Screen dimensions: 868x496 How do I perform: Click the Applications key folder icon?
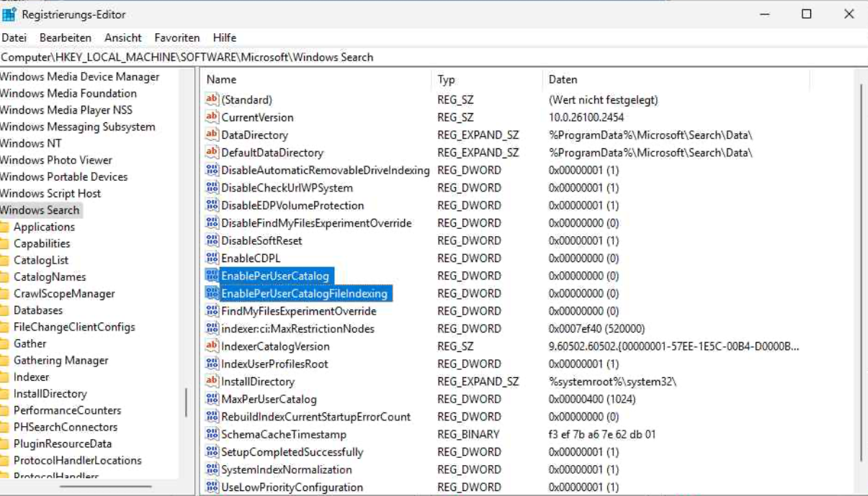point(4,227)
